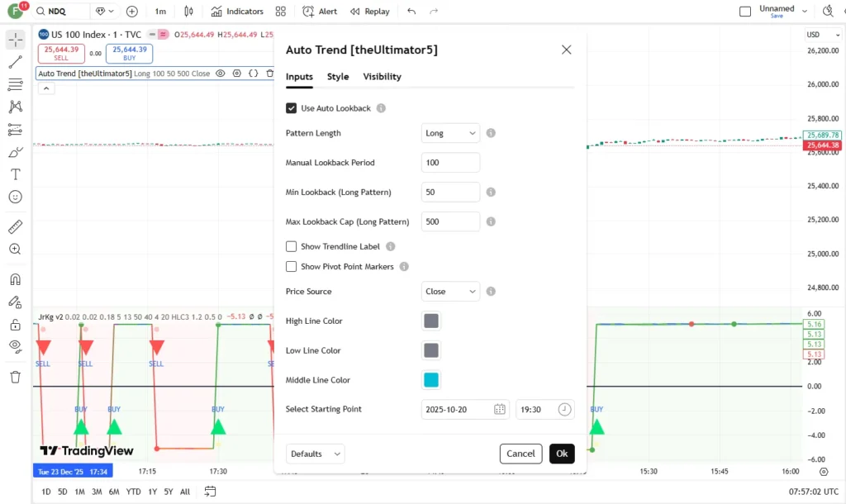Select the brush drawing tool
Viewport: 846px width, 504px height.
(15, 152)
